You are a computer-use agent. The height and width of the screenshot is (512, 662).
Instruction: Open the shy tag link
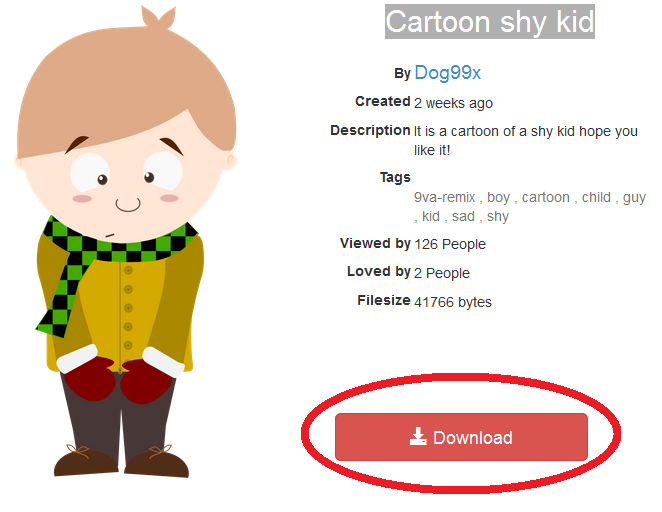[498, 217]
